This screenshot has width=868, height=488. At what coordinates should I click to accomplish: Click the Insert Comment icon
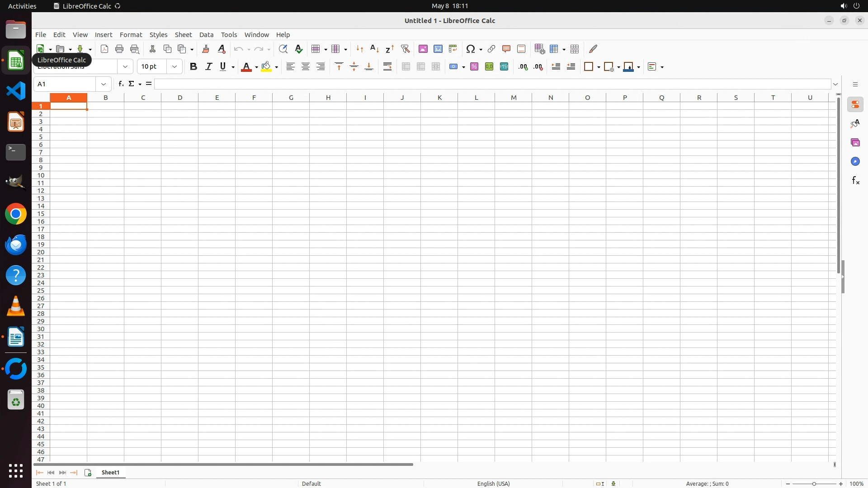[x=506, y=49]
